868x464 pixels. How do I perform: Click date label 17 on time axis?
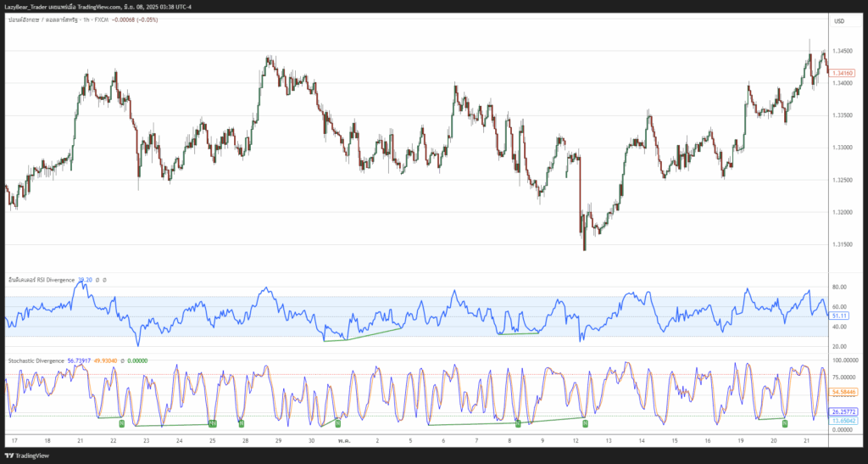(x=14, y=441)
